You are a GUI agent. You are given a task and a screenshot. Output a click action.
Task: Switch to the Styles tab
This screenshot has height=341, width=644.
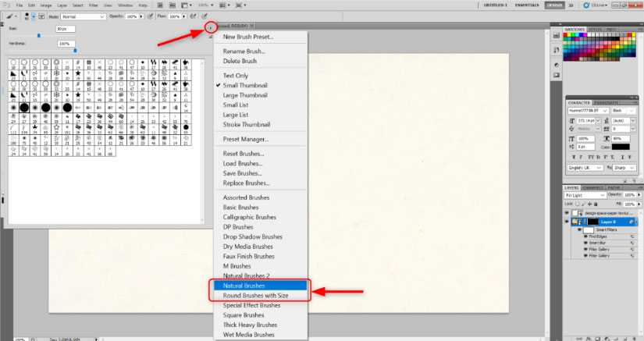click(x=595, y=30)
